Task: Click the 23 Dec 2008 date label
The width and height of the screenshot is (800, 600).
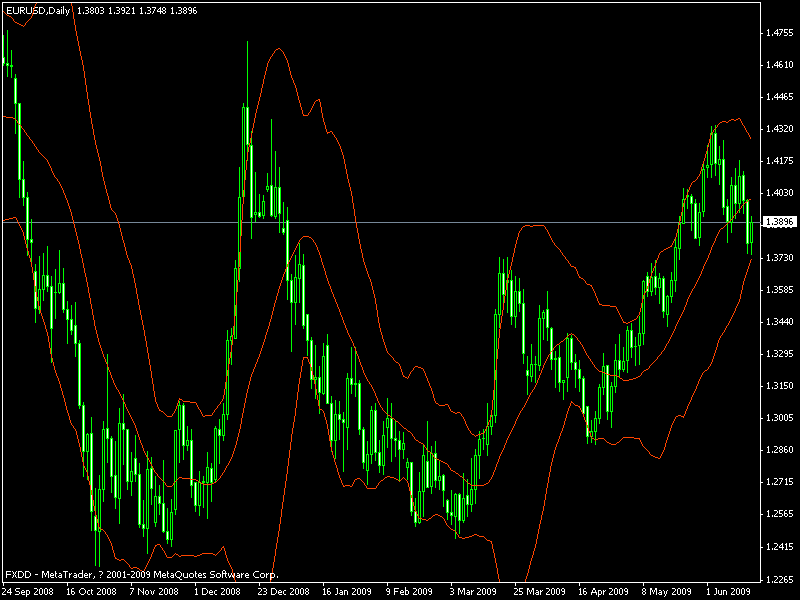Action: point(283,592)
